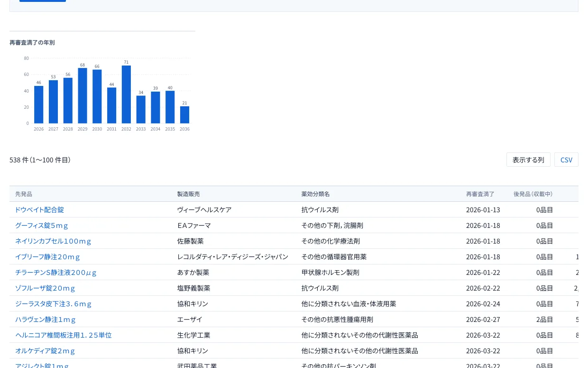This screenshot has height=368, width=588.
Task: Click the 2026-02-27 date cell
Action: [x=483, y=319]
